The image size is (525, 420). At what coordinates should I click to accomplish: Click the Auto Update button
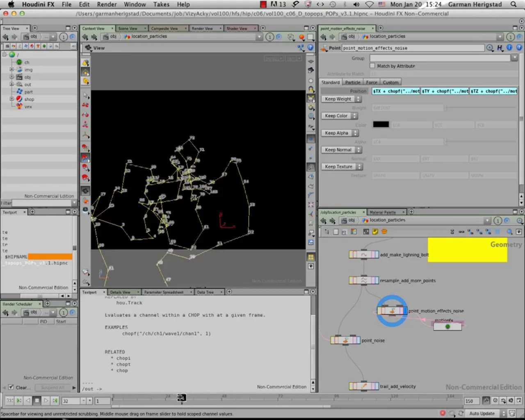(482, 413)
